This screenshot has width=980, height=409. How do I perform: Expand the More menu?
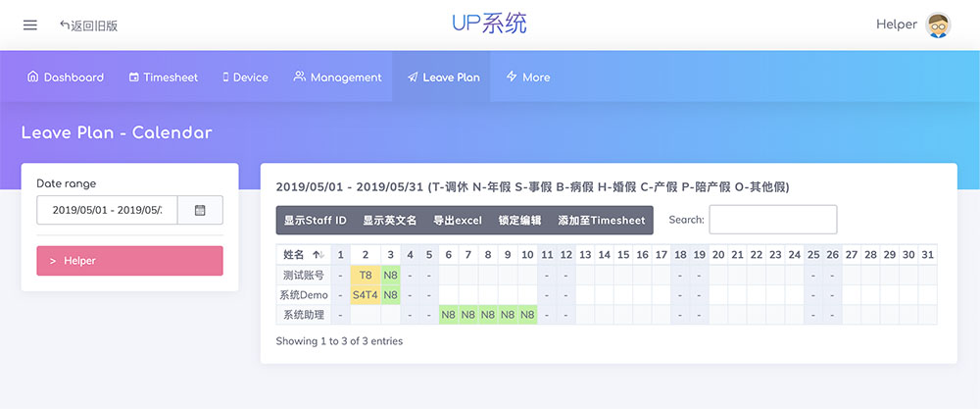[x=528, y=77]
